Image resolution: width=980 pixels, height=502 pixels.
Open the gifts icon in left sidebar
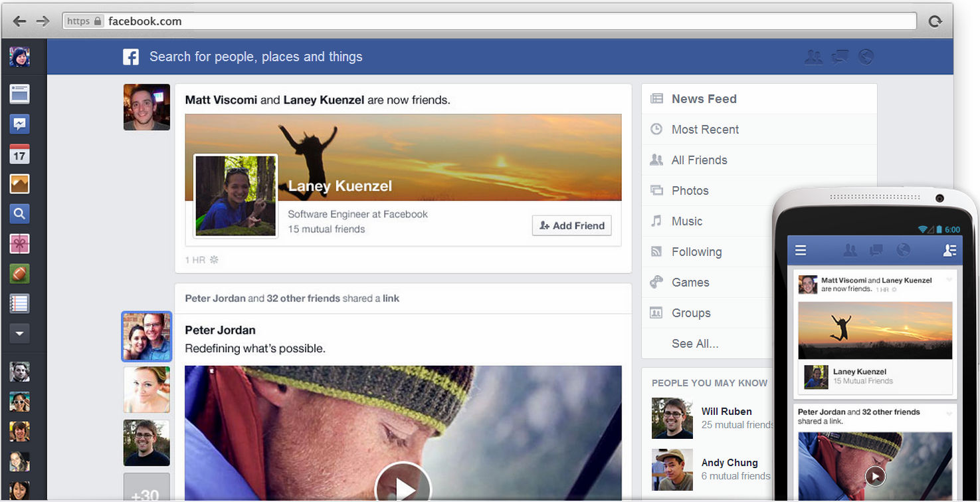[x=19, y=244]
